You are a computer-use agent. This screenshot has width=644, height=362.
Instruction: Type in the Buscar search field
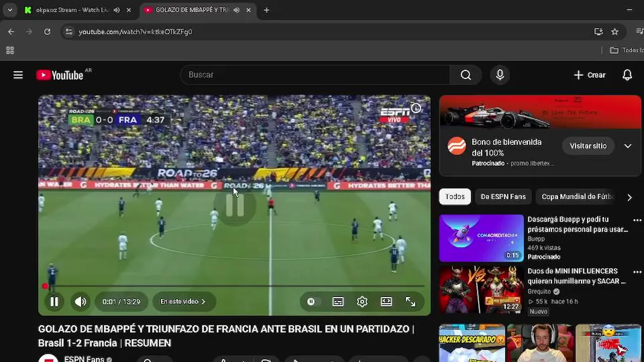coord(315,75)
